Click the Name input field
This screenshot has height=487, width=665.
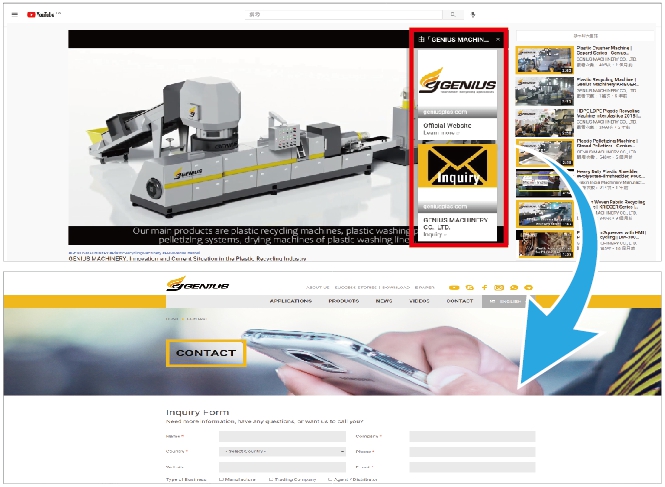click(x=282, y=437)
